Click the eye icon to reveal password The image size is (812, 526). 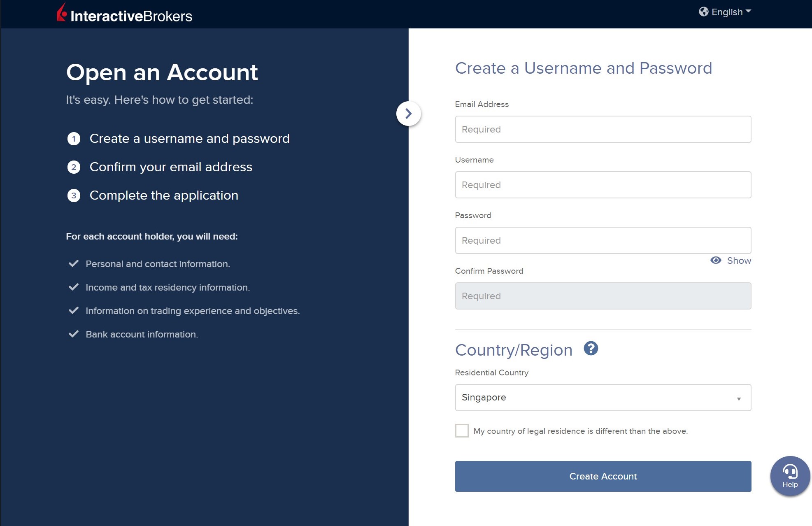(716, 261)
